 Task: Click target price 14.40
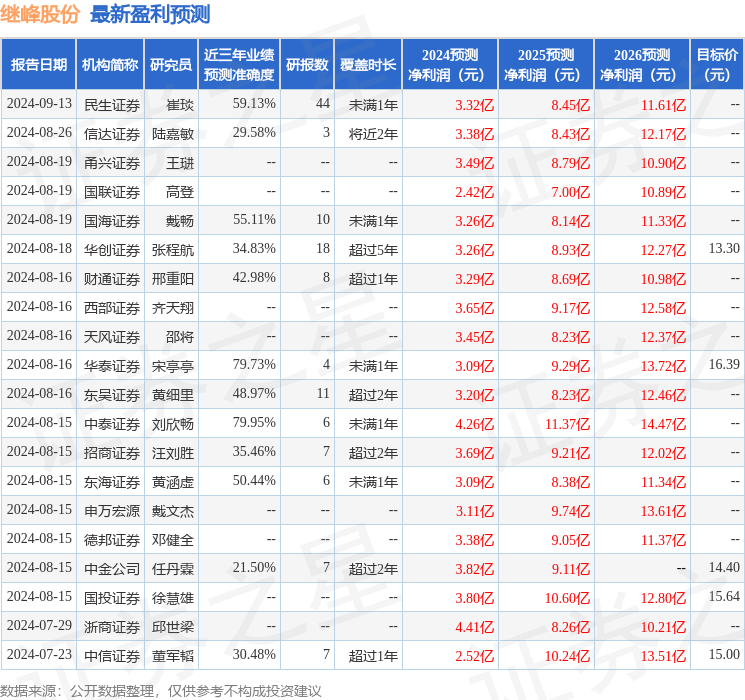pyautogui.click(x=724, y=567)
